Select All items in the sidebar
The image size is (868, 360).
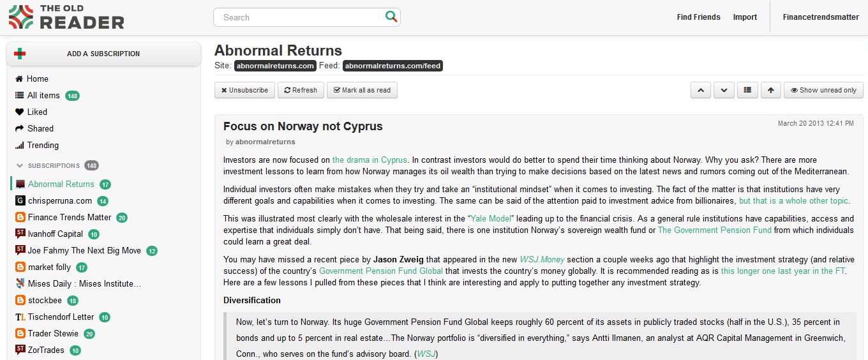coord(43,95)
